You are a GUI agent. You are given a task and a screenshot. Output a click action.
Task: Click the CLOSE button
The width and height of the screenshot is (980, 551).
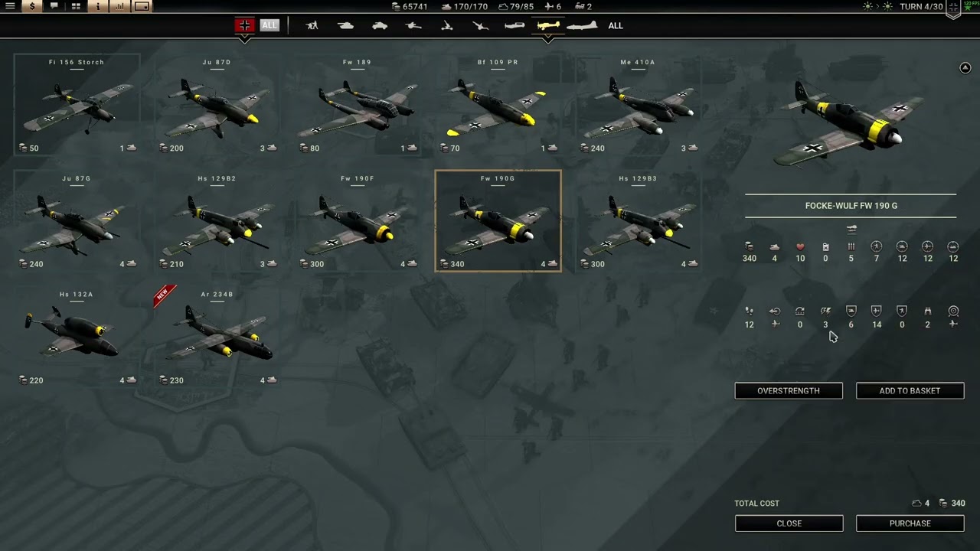click(x=789, y=523)
